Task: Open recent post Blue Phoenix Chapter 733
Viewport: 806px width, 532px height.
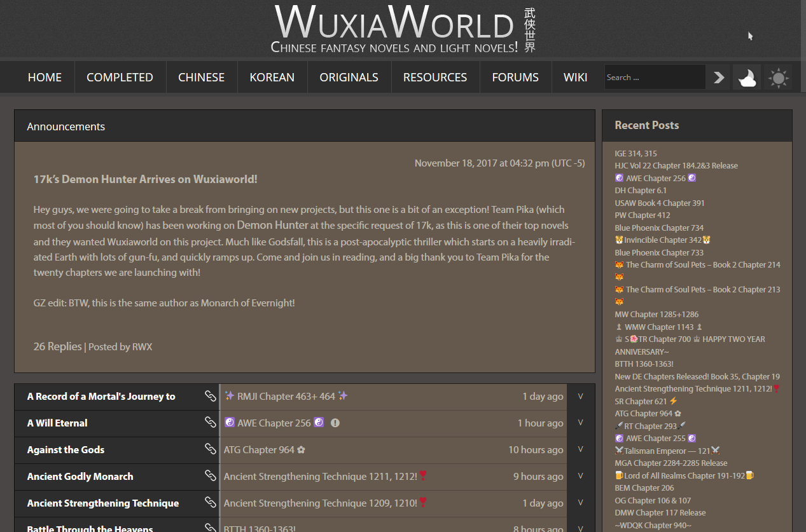Action: pyautogui.click(x=659, y=252)
